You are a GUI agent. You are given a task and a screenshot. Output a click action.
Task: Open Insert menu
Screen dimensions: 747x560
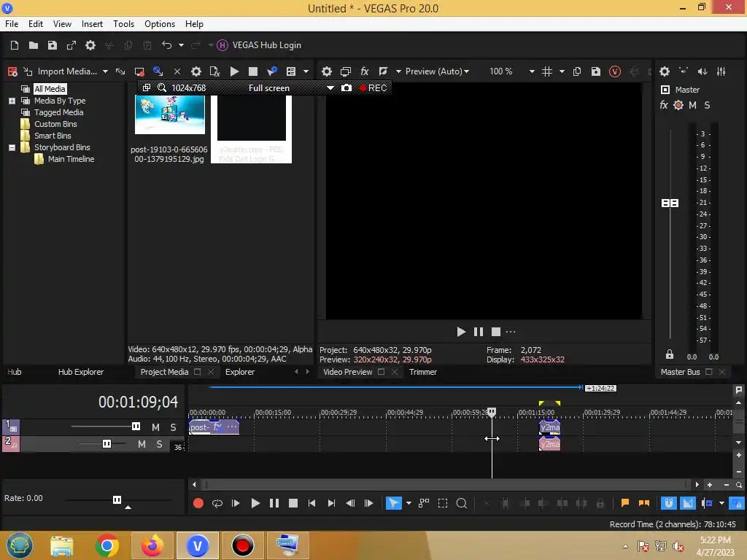click(92, 24)
